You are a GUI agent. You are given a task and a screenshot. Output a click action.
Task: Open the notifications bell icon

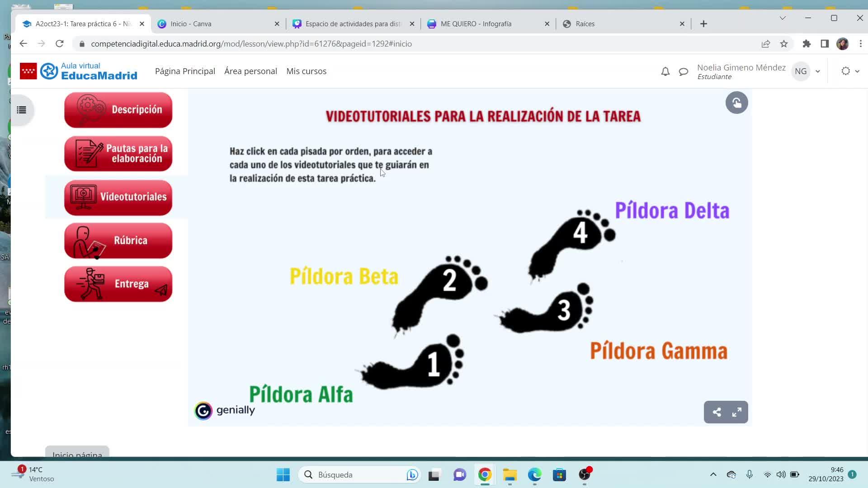665,71
